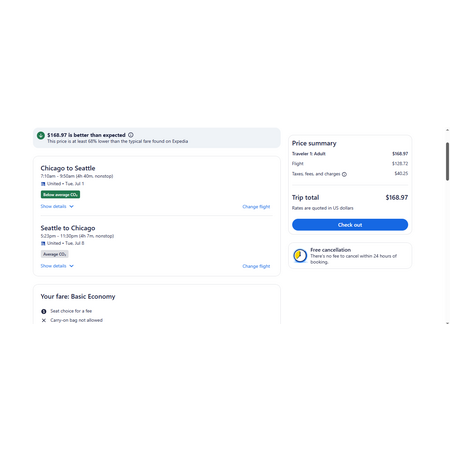450x450 pixels.
Task: Change flight for Chicago to Seattle leg
Action: coord(256,207)
